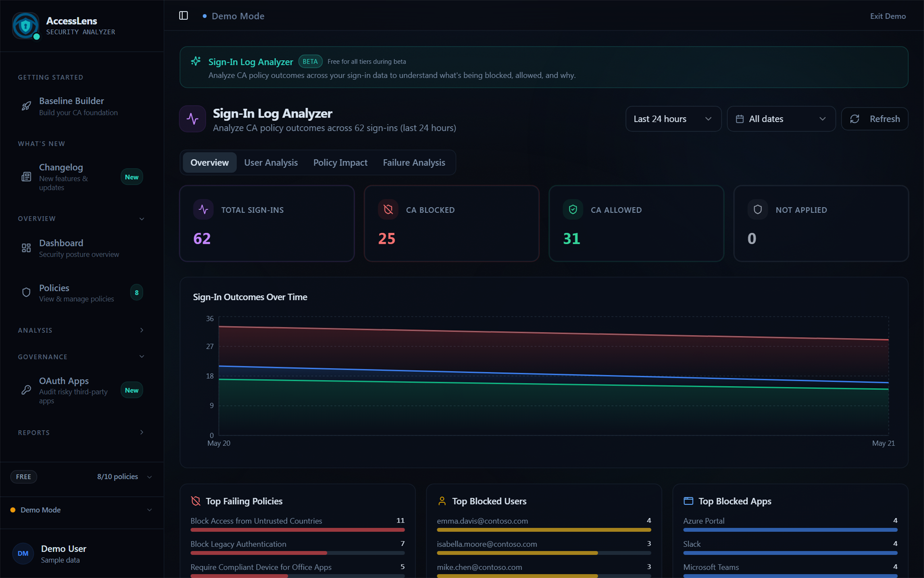The image size is (924, 578).
Task: Click emma.davis@contoso.com blocked bar
Action: tap(544, 530)
